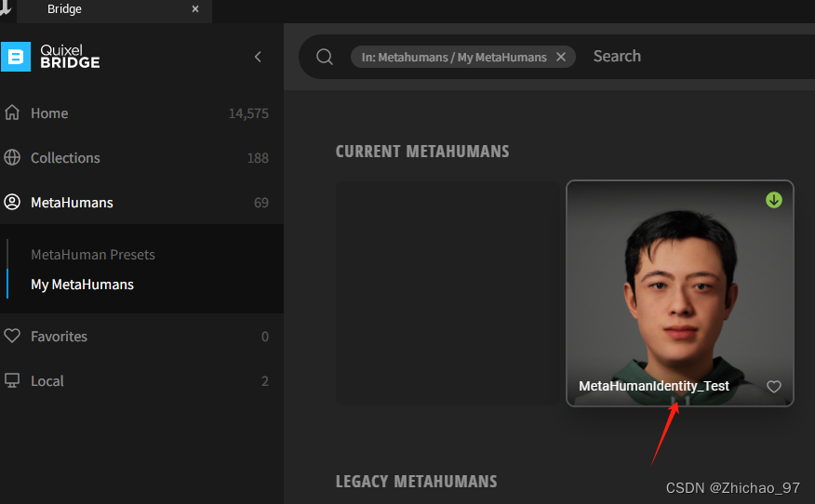The image size is (815, 504).
Task: Click the Home house icon
Action: pos(12,113)
